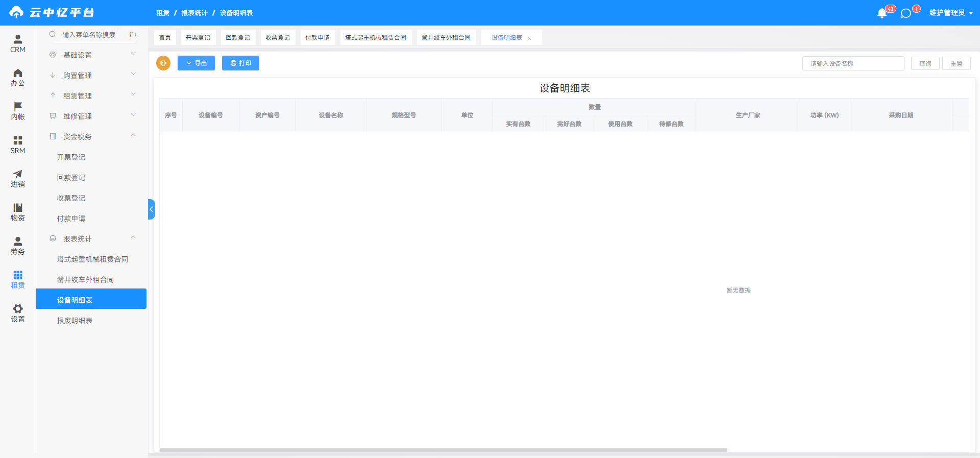Collapse the sidebar with the blue handle
The image size is (980, 458).
point(151,209)
